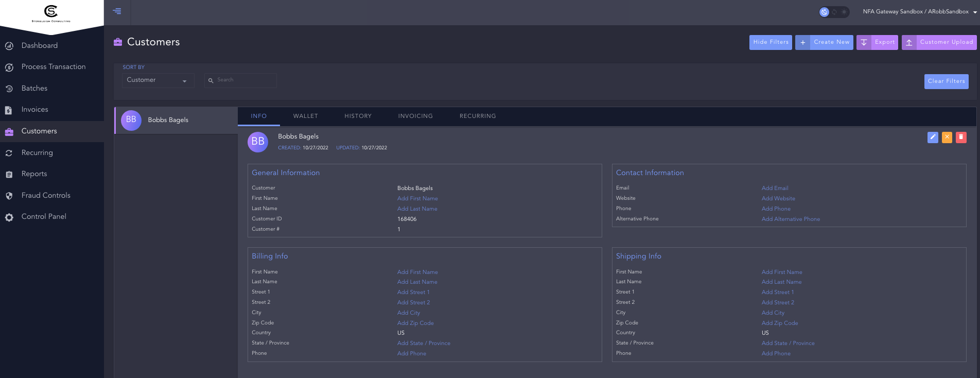
Task: Click Add Website link
Action: coord(778,199)
